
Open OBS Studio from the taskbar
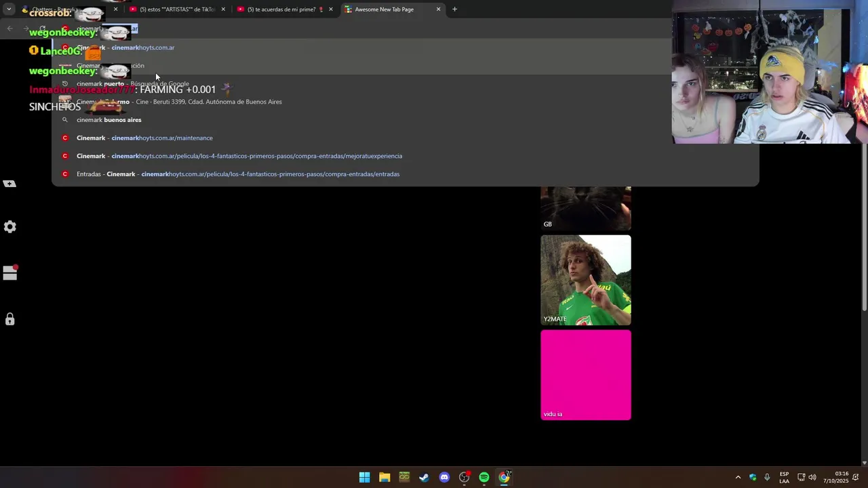pyautogui.click(x=464, y=477)
